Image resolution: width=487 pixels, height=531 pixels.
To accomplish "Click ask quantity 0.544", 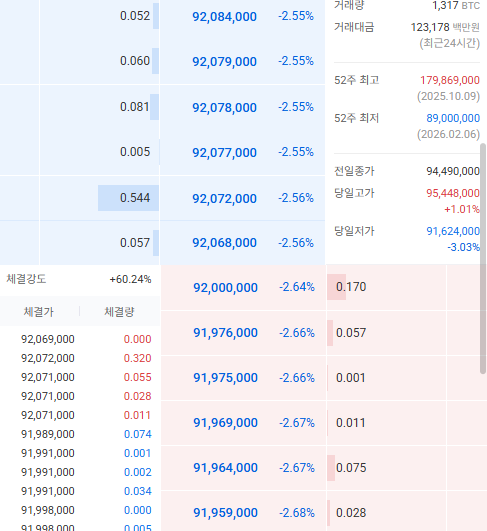I will coord(135,198).
